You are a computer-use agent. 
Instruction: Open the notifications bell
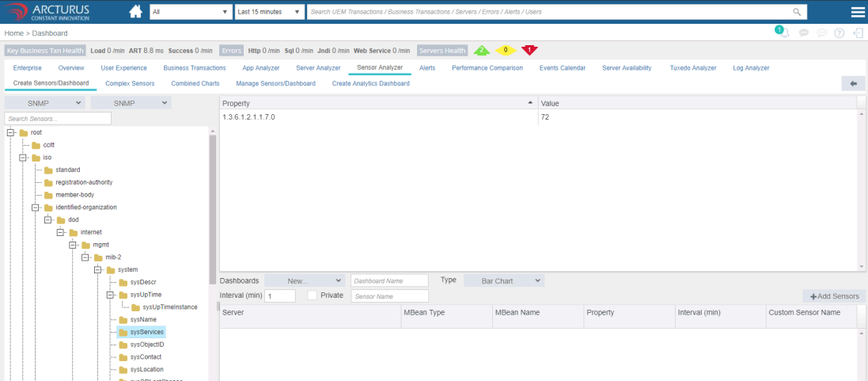783,33
